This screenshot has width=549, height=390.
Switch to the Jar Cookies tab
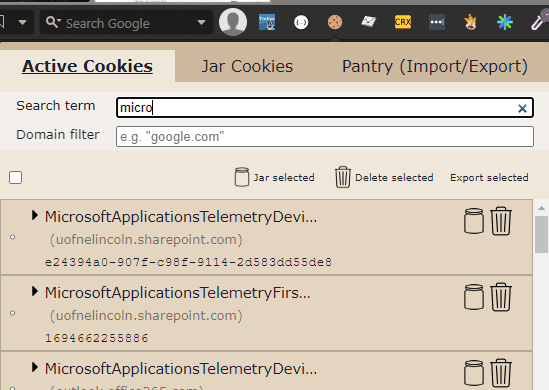(x=247, y=66)
